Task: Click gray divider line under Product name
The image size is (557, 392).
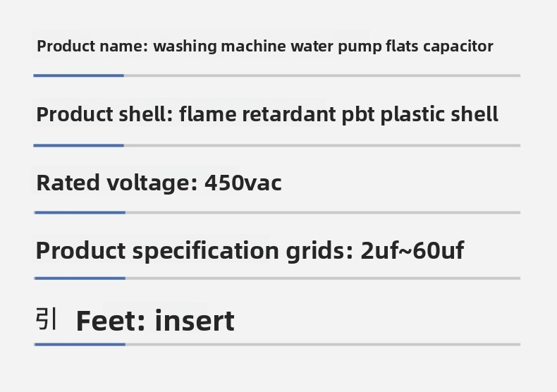Action: [x=322, y=75]
